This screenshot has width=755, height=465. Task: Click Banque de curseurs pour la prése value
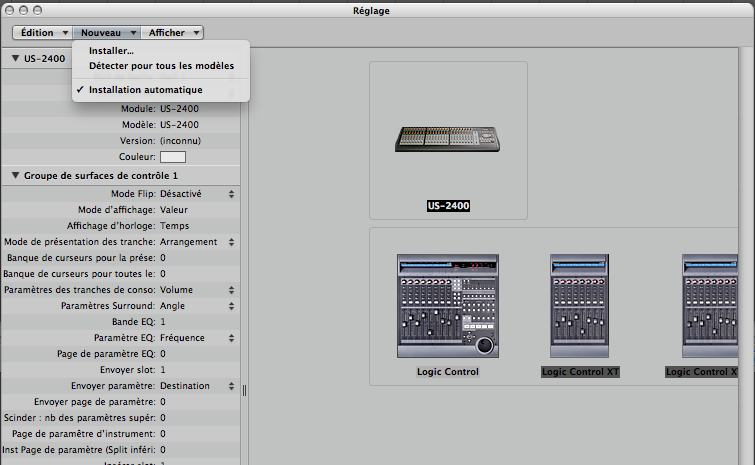click(163, 258)
